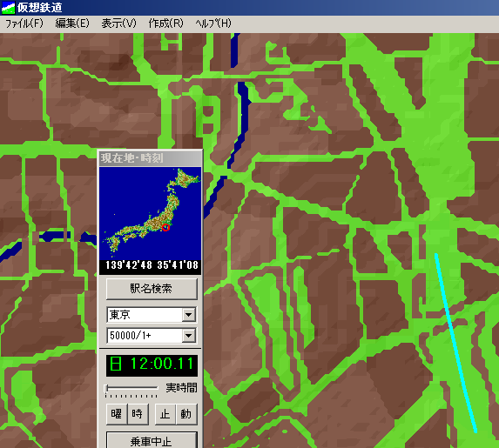
Task: Open the ファイル(F) menu
Action: [x=24, y=23]
